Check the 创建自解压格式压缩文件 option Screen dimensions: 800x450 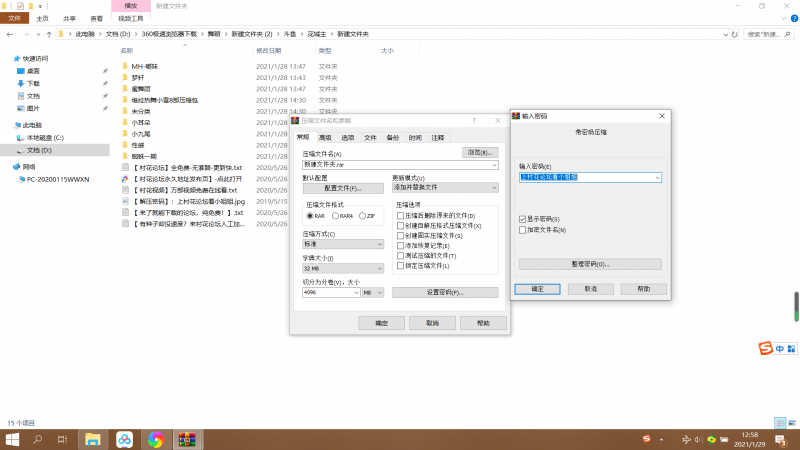(401, 225)
